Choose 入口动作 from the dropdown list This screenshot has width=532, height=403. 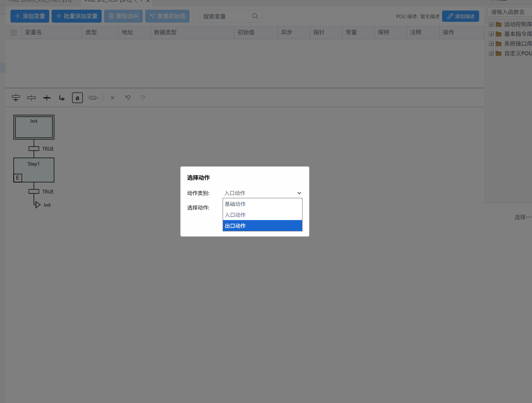(263, 215)
